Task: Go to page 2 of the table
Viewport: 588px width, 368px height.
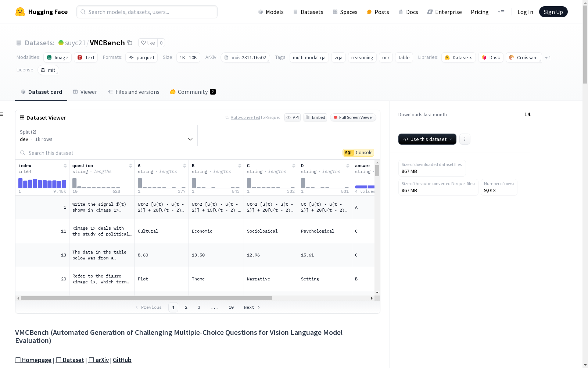Action: tap(186, 307)
